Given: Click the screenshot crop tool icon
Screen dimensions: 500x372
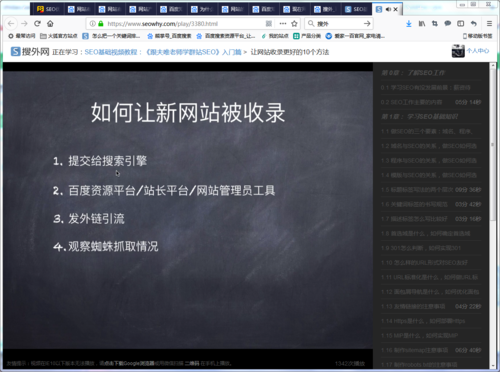Looking at the screenshot, I should point(435,24).
